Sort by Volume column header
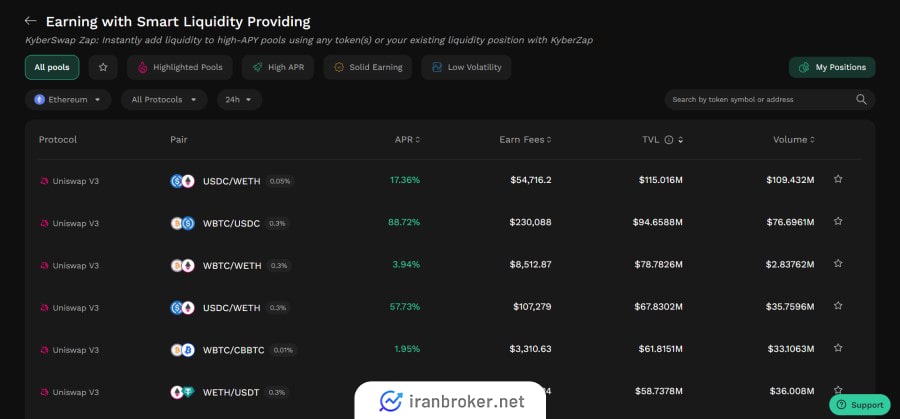 coord(794,140)
